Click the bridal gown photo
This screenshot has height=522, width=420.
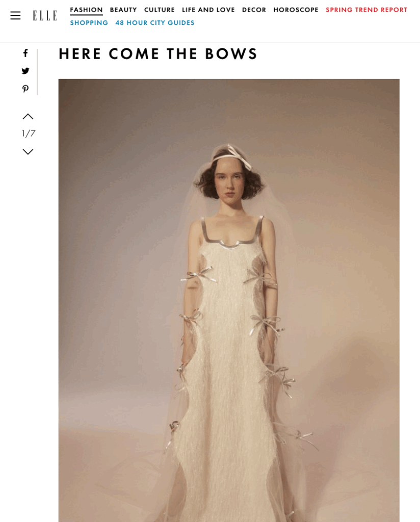(229, 300)
